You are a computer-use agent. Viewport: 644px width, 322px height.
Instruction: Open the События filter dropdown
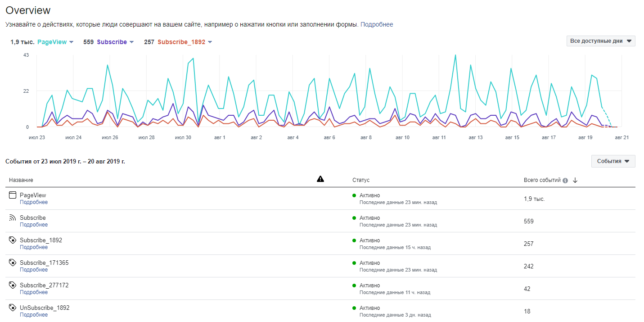click(613, 161)
